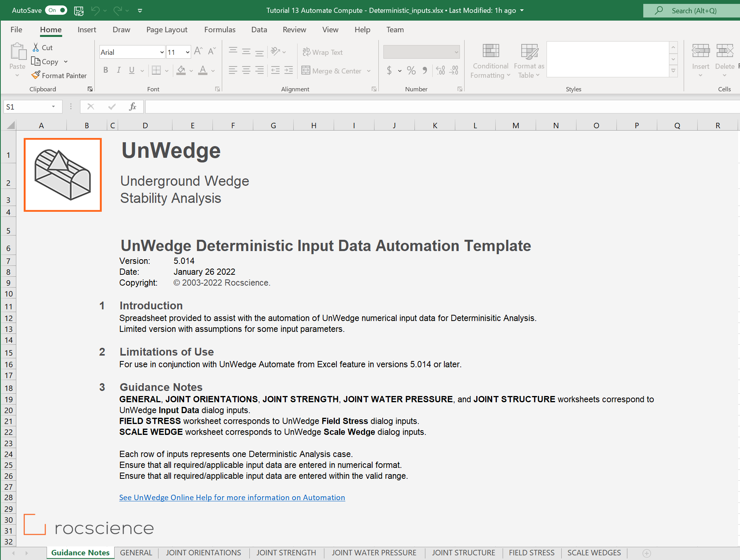Click the Paste clipboard icon

(18, 52)
